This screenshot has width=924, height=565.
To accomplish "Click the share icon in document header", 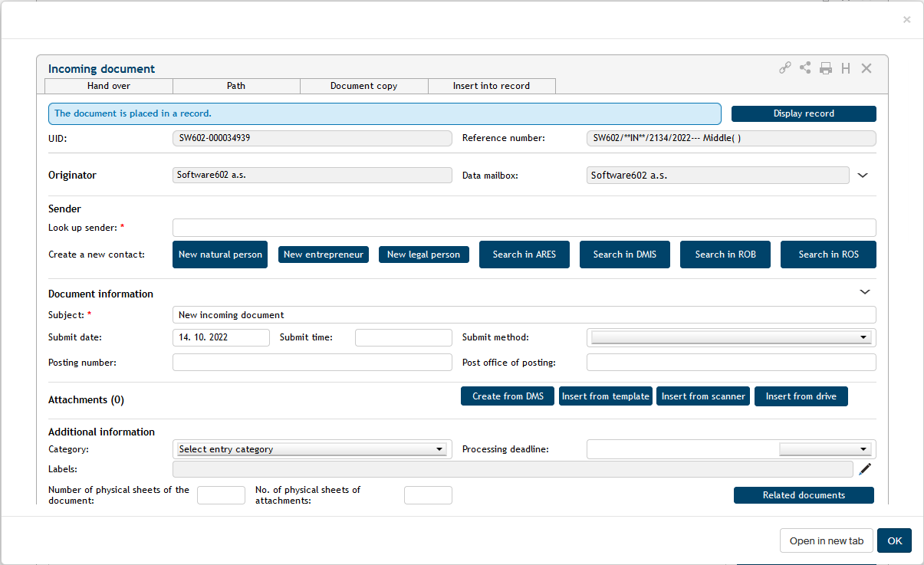I will [805, 68].
